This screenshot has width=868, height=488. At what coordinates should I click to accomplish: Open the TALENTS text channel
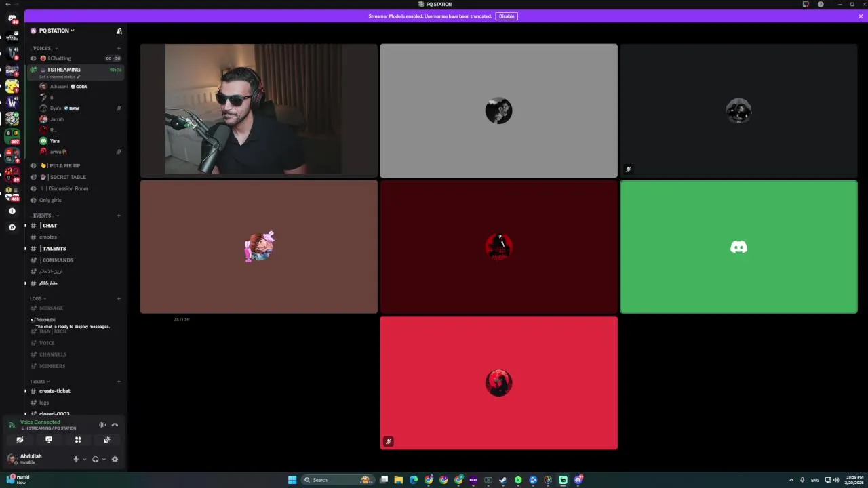coord(75,248)
